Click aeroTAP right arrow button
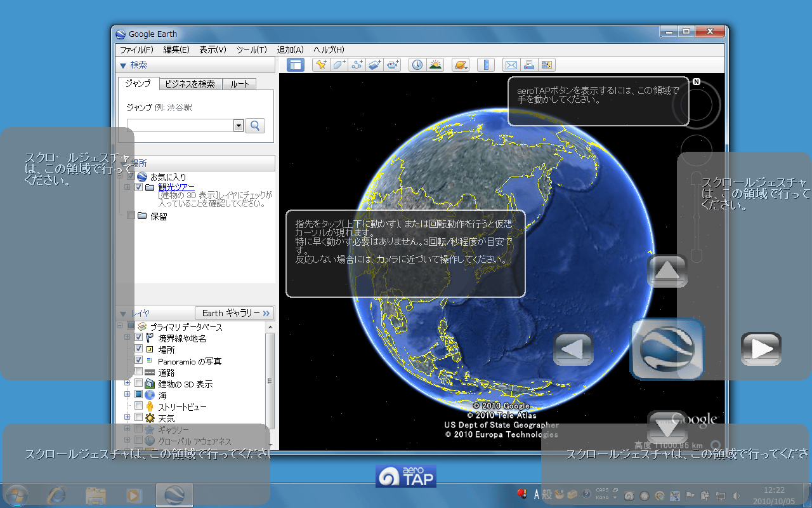 click(761, 349)
